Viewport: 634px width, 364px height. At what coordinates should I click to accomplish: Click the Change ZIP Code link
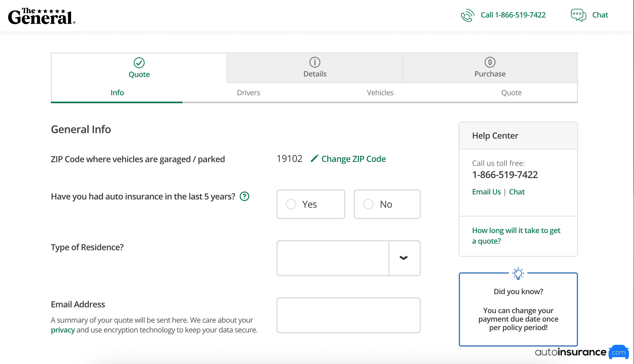[x=353, y=159]
